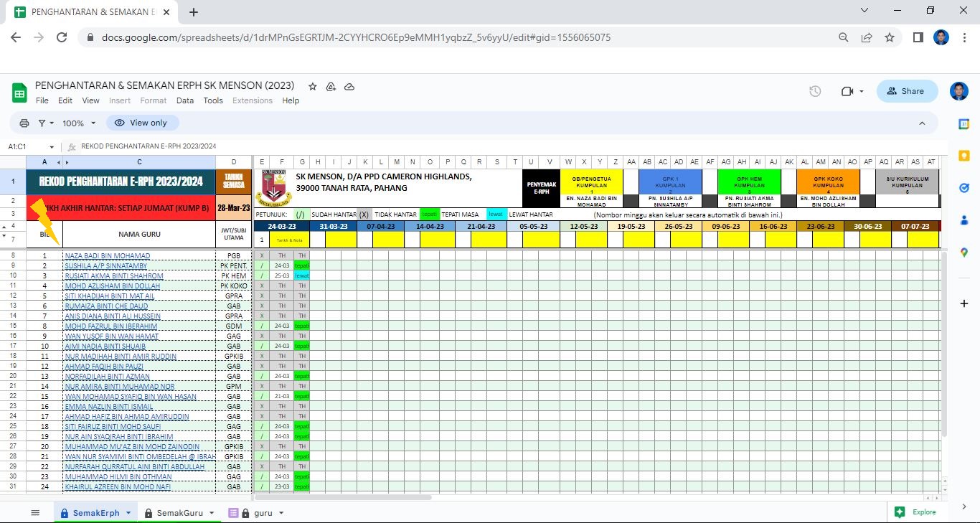Open the guru sheet tab arrow
This screenshot has width=980, height=523.
(281, 513)
